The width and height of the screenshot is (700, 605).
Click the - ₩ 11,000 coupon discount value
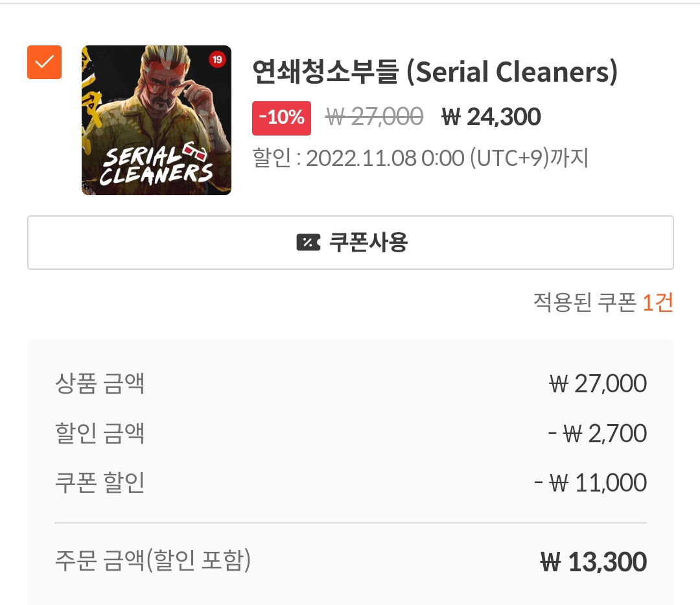point(590,484)
